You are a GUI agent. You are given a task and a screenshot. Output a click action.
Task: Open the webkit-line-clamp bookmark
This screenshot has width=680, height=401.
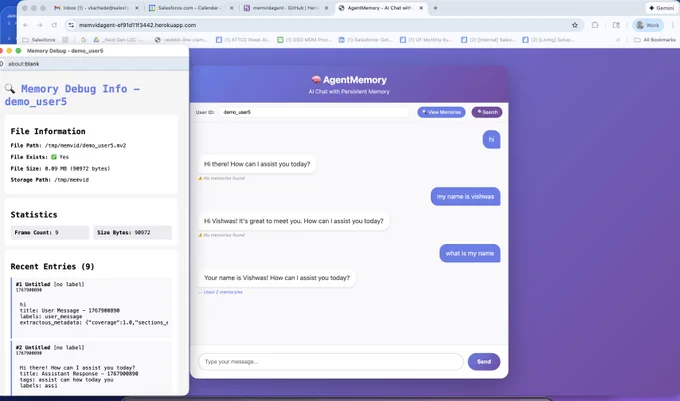[x=181, y=40]
